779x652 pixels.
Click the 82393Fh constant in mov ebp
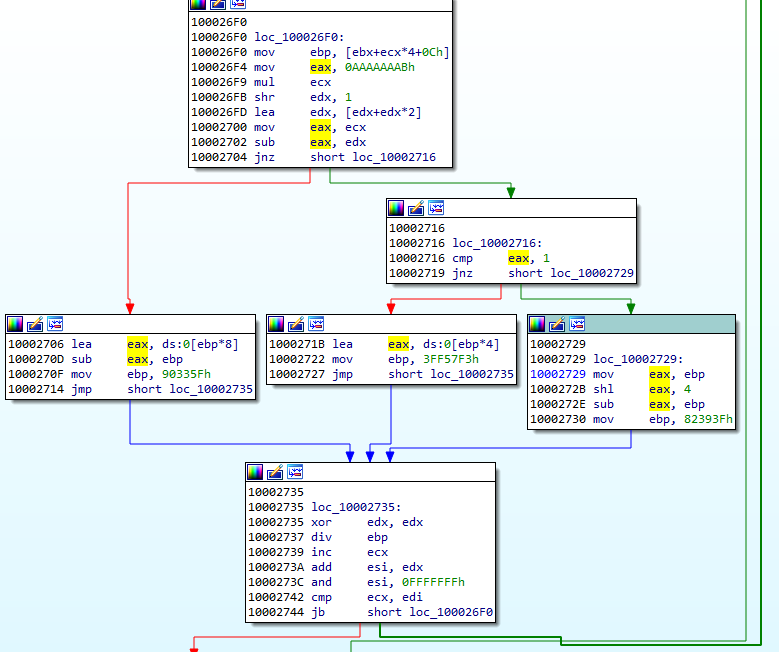pos(709,419)
